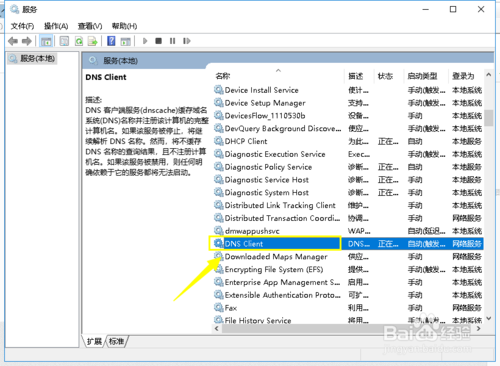The image size is (500, 366).
Task: Click the gear icon beside Device Setup Manager
Action: (219, 103)
